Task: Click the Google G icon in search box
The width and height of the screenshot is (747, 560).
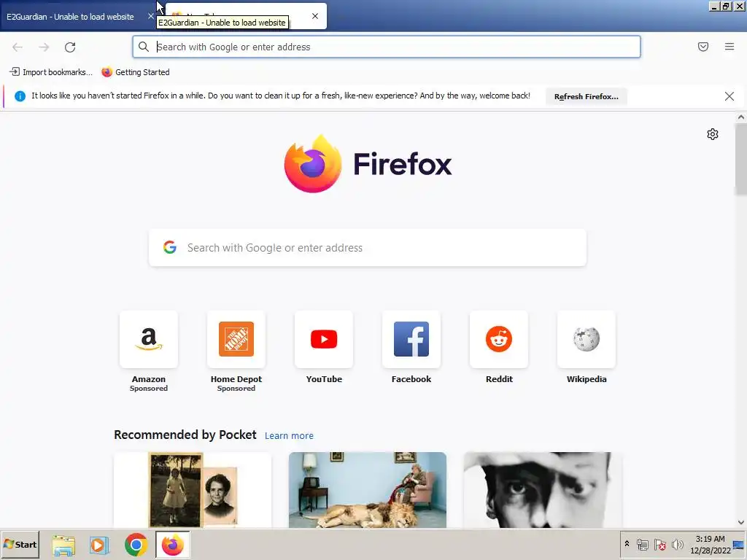Action: [169, 247]
